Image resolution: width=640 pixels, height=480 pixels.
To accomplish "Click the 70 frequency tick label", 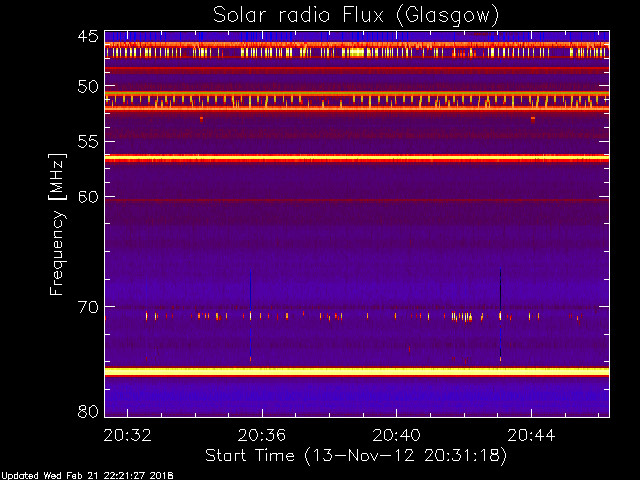I will [88, 307].
